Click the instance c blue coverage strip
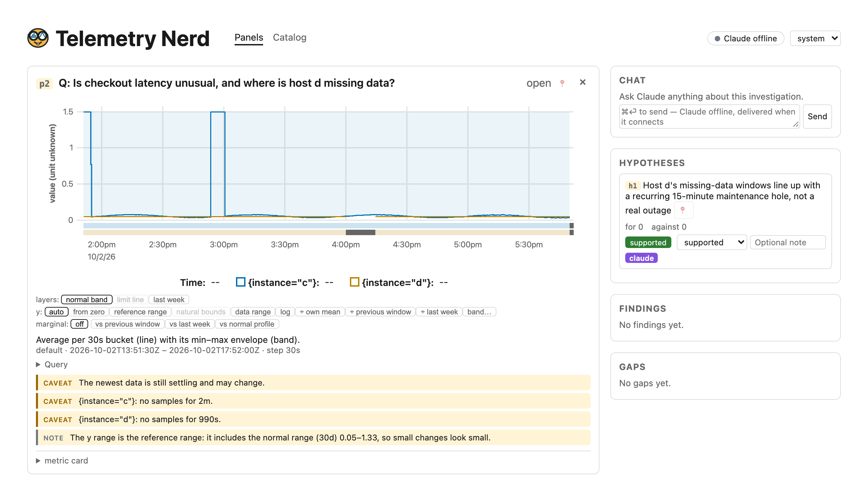 pyautogui.click(x=326, y=226)
